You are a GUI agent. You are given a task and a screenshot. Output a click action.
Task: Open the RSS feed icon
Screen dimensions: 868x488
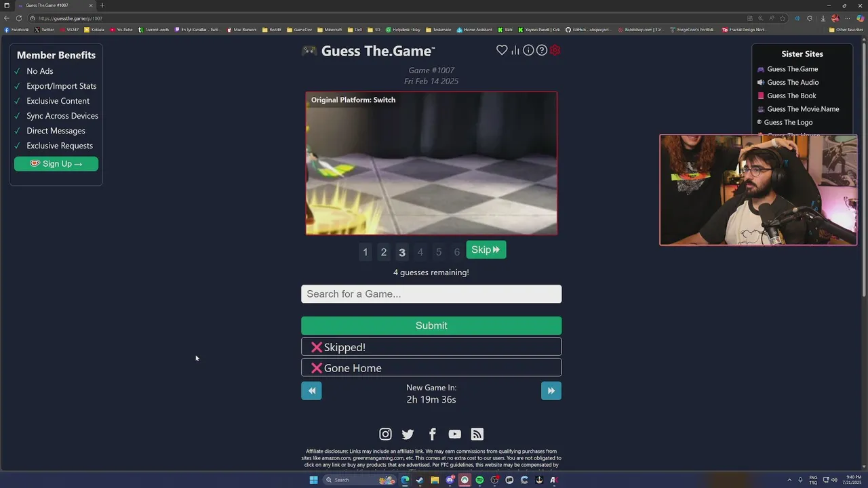pyautogui.click(x=477, y=434)
